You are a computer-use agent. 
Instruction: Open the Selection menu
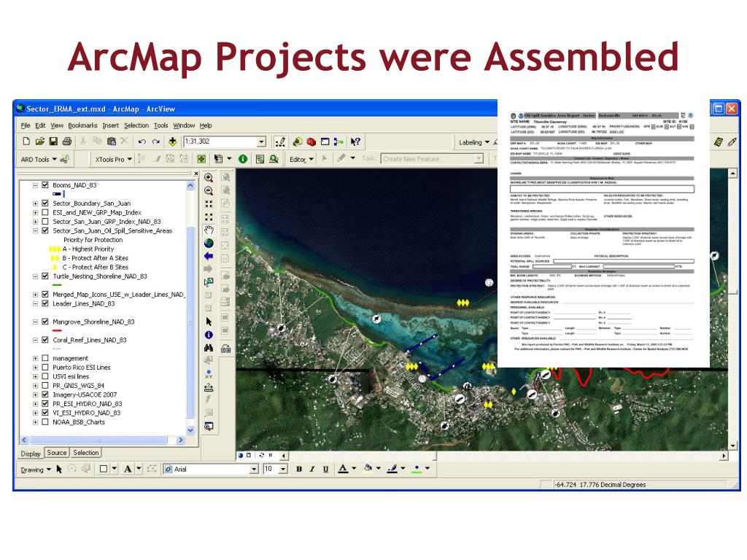(x=136, y=125)
